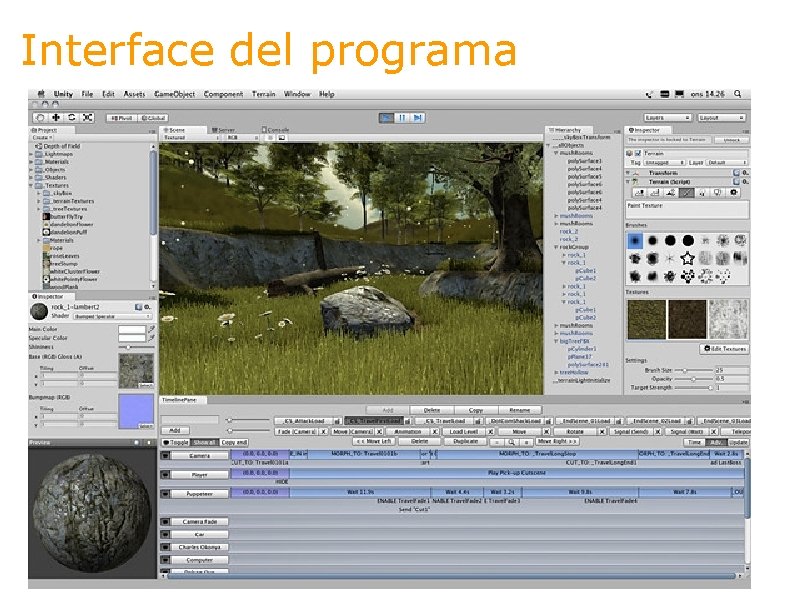Select the Smooth Height terrain tool
This screenshot has width=800, height=600.
coord(671,192)
